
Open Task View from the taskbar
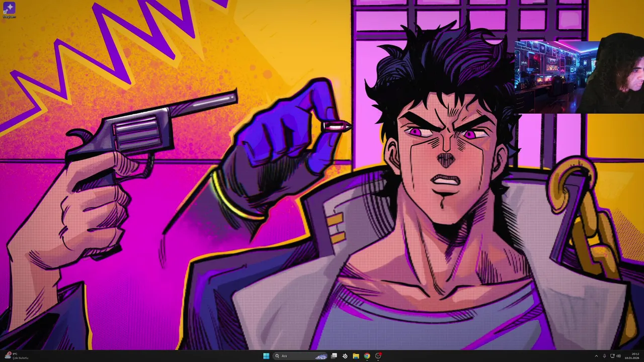tap(334, 356)
